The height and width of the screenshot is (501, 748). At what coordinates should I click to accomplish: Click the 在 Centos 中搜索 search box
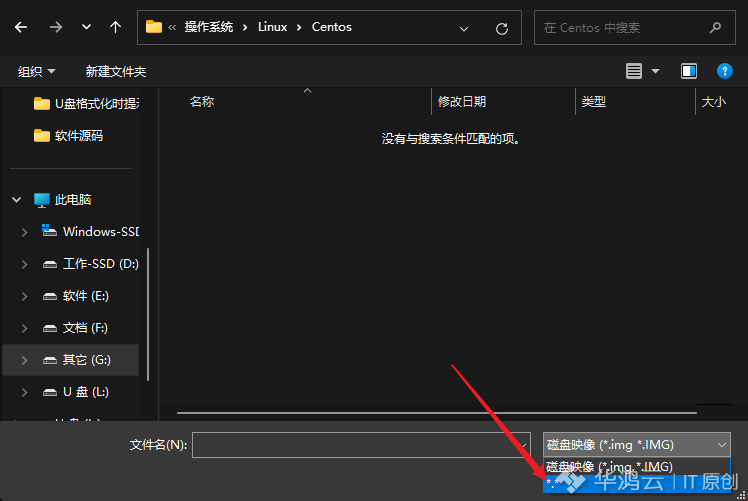[634, 28]
